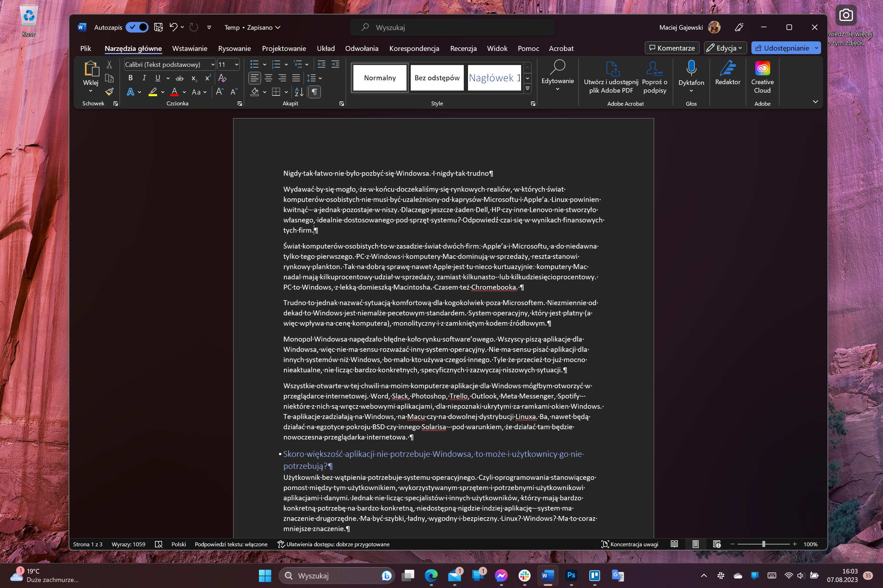Open the font size dropdown
This screenshot has width=883, height=588.
[x=236, y=64]
